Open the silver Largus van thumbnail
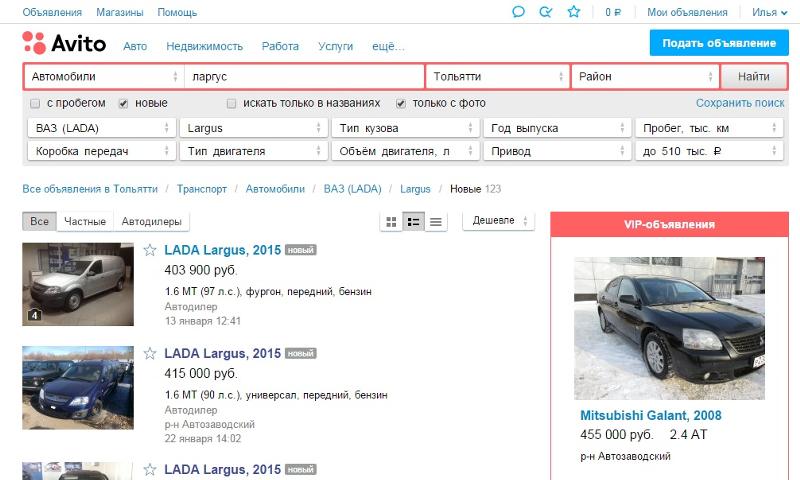This screenshot has height=480, width=800. (78, 284)
